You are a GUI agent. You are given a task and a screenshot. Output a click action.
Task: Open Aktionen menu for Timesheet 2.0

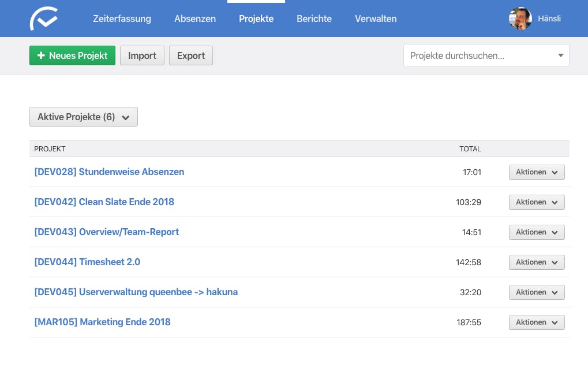(537, 262)
